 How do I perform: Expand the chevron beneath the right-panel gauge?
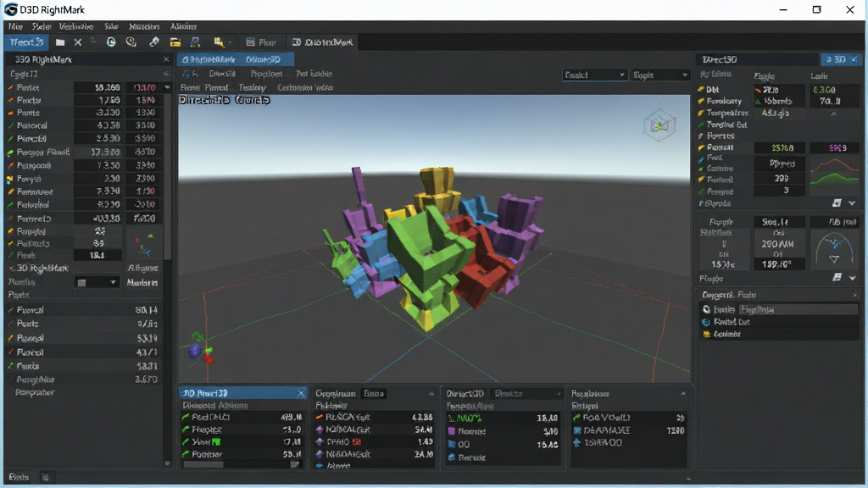[x=853, y=278]
